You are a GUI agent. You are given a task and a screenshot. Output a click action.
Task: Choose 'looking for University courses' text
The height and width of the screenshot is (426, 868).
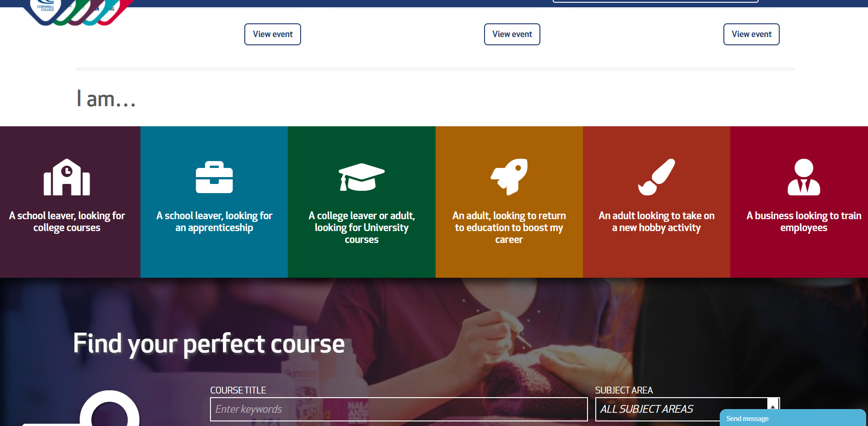(x=361, y=227)
